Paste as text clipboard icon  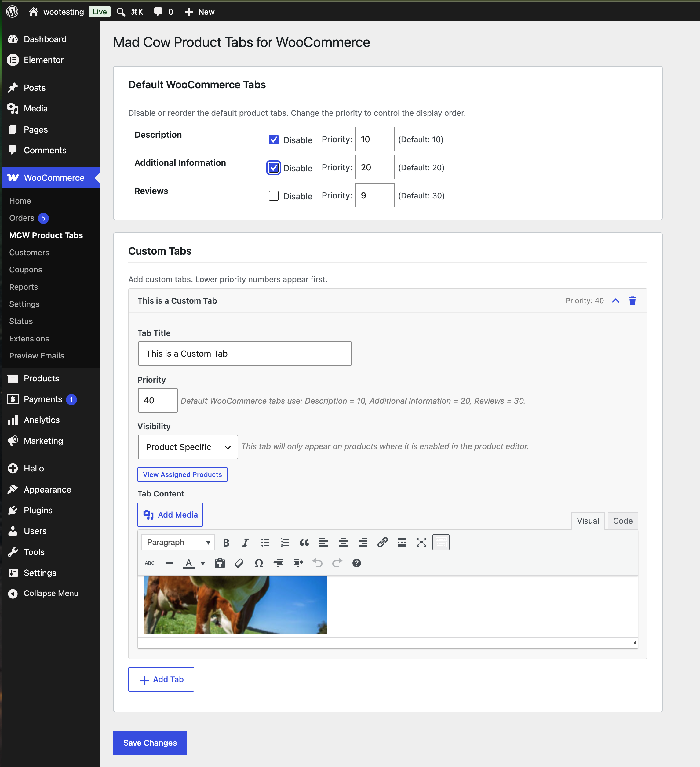220,563
